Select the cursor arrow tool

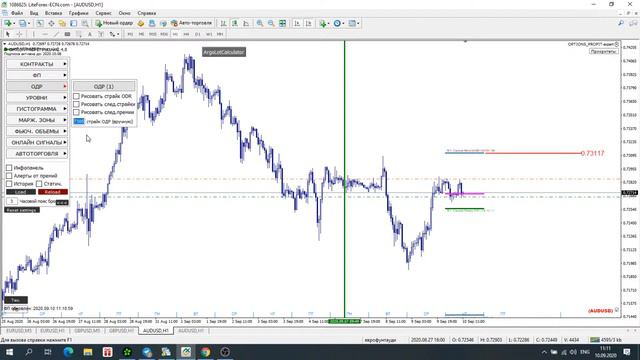click(8, 34)
